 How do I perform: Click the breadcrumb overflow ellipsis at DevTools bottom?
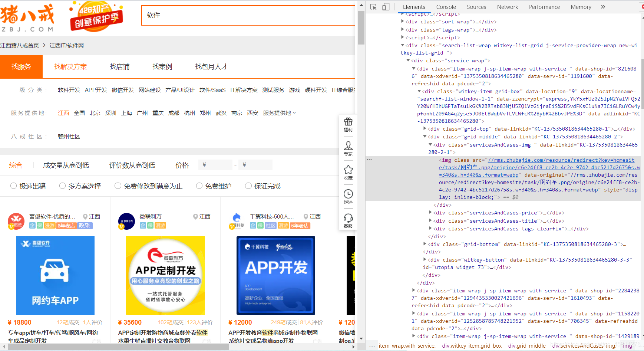[372, 346]
